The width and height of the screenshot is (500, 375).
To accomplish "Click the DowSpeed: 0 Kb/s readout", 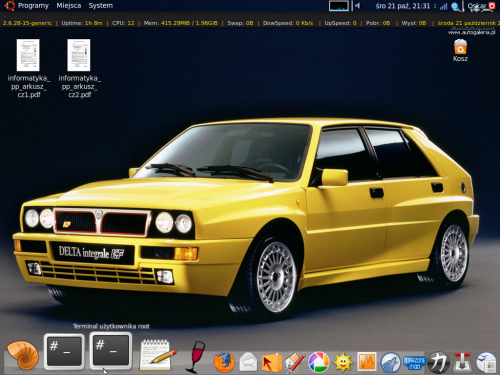I will click(x=288, y=23).
